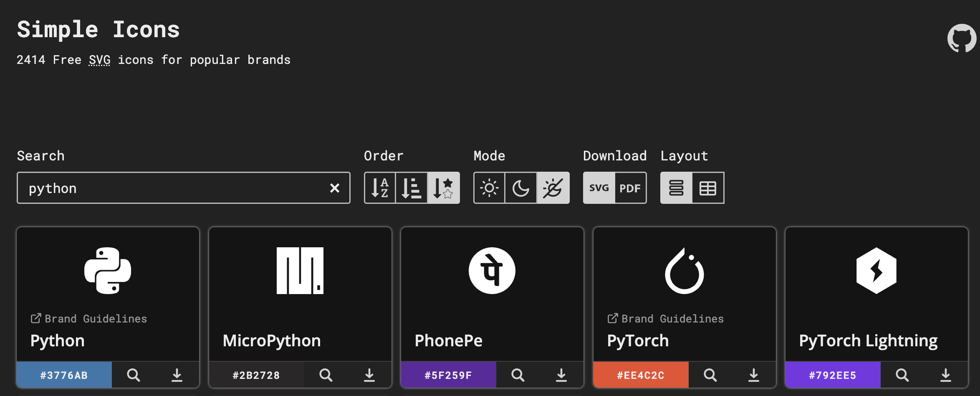View PhonePe icon details with magnifier

[x=518, y=375]
